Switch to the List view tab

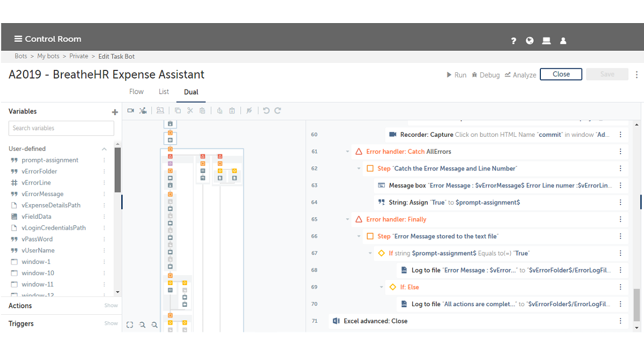tap(164, 92)
